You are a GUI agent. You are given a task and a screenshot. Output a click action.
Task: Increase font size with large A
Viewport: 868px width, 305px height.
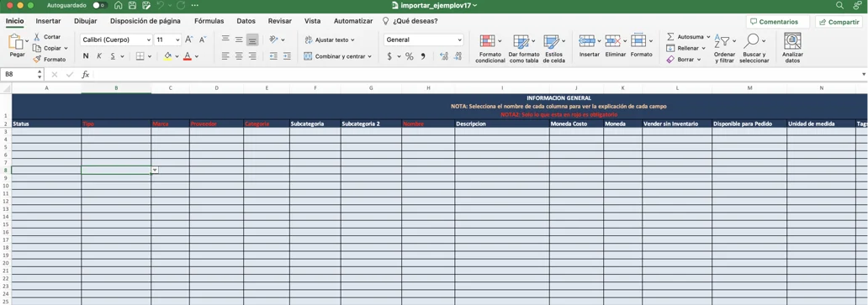tap(188, 39)
